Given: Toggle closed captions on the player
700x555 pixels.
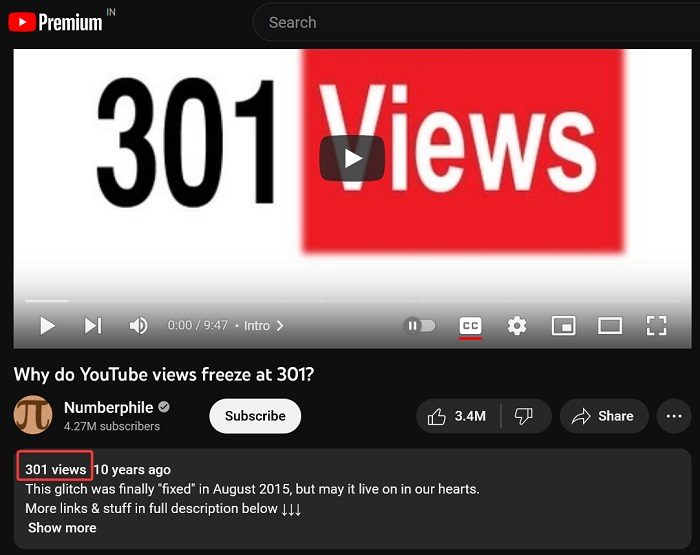Looking at the screenshot, I should [470, 326].
